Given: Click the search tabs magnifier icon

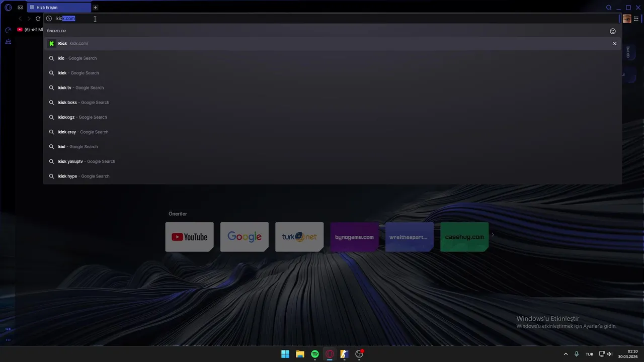Looking at the screenshot, I should pos(609,8).
